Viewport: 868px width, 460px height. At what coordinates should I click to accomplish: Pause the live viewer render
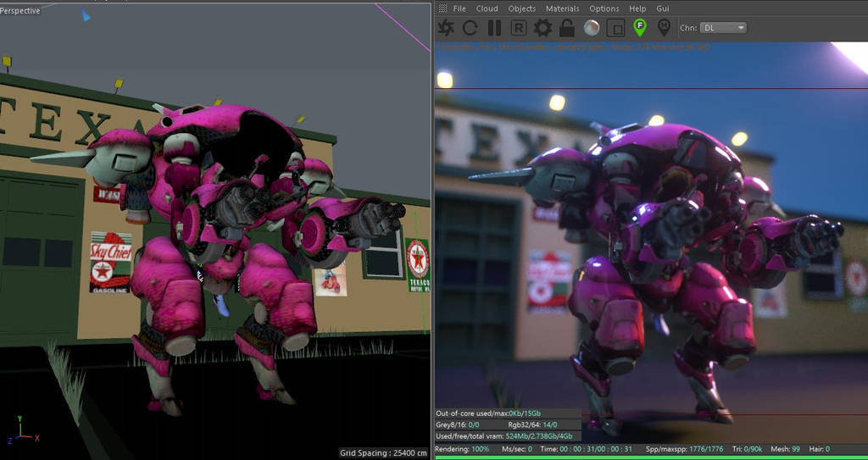point(494,28)
